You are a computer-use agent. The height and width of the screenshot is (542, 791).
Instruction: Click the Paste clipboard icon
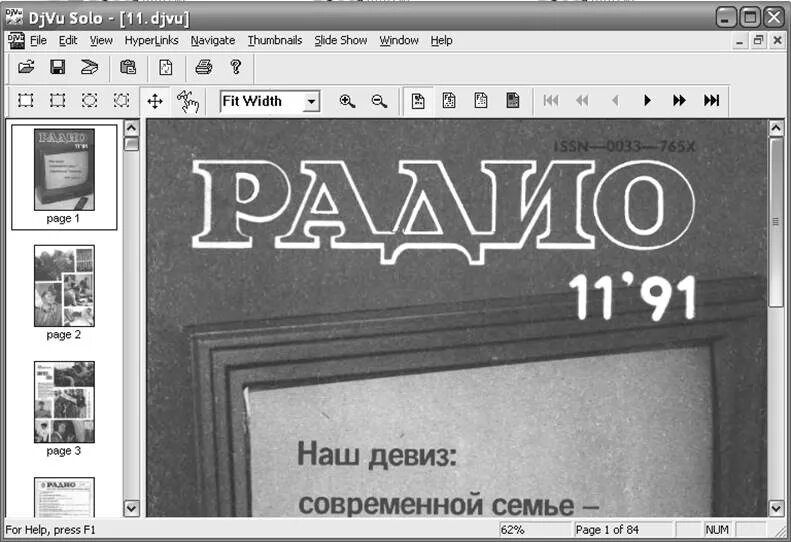point(128,67)
